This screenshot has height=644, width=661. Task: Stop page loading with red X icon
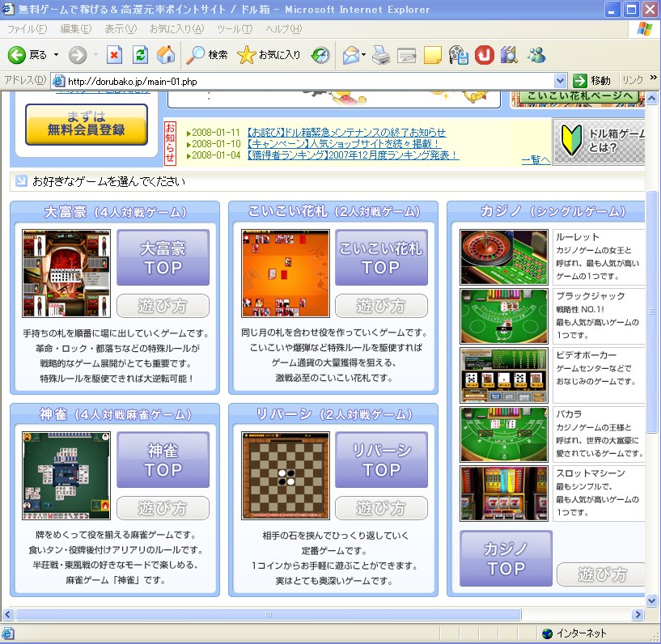pyautogui.click(x=114, y=55)
